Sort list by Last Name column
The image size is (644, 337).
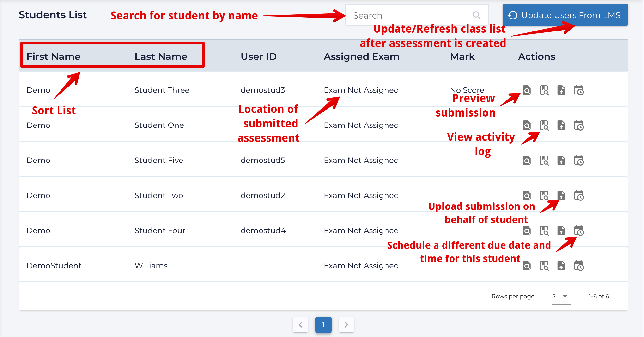(161, 56)
